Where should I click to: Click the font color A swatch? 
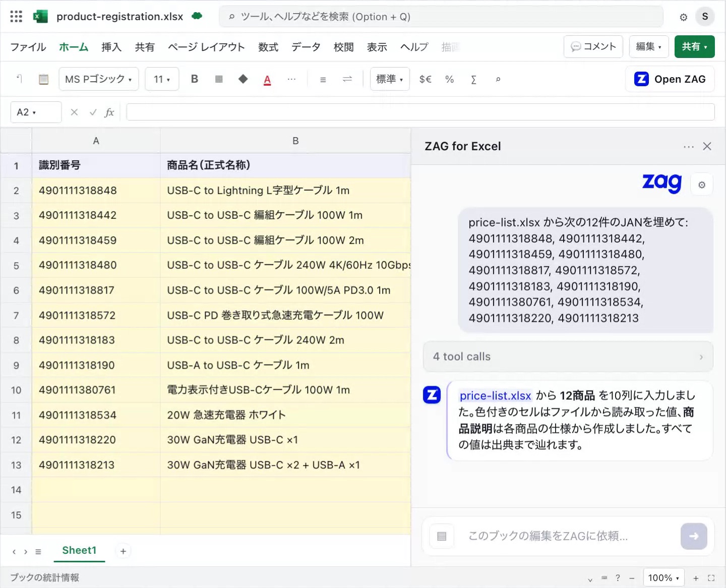(x=267, y=80)
